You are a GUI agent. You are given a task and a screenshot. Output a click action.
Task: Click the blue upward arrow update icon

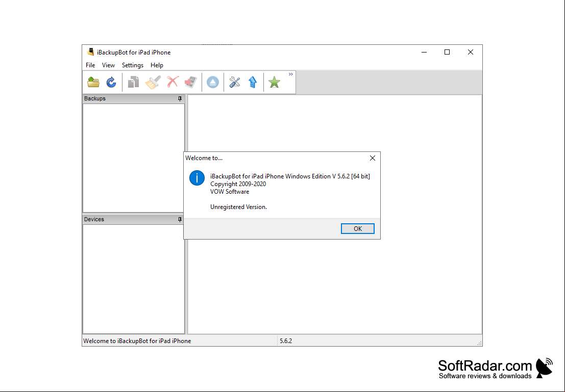pyautogui.click(x=253, y=82)
